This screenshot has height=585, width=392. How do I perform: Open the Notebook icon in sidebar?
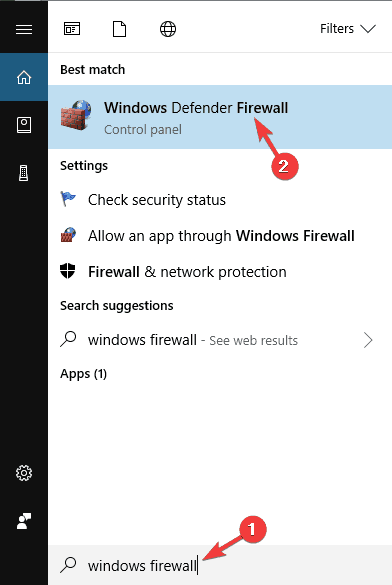click(x=24, y=125)
